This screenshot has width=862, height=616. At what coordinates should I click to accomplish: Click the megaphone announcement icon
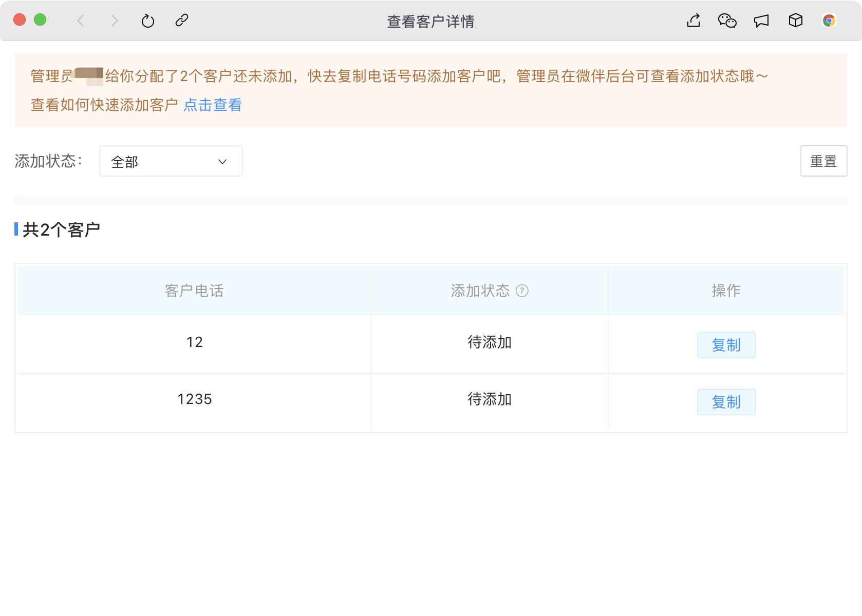(x=761, y=21)
